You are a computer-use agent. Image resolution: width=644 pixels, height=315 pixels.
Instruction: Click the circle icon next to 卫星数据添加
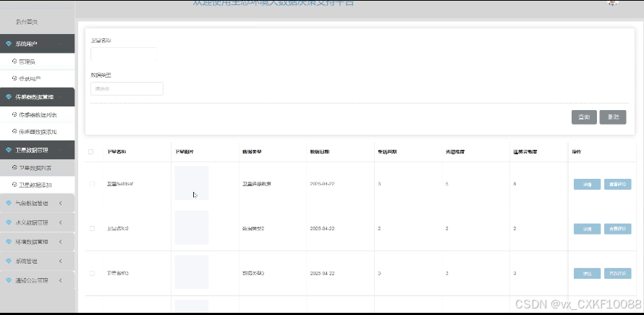click(14, 185)
